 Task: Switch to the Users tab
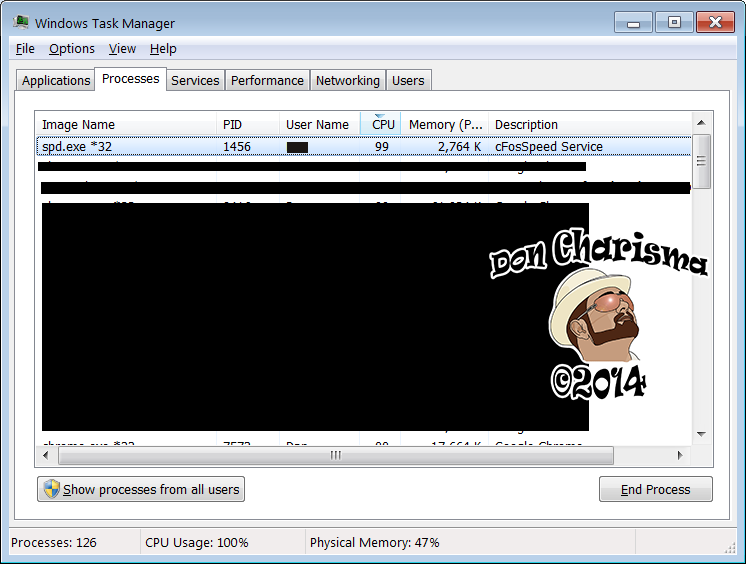[x=408, y=80]
